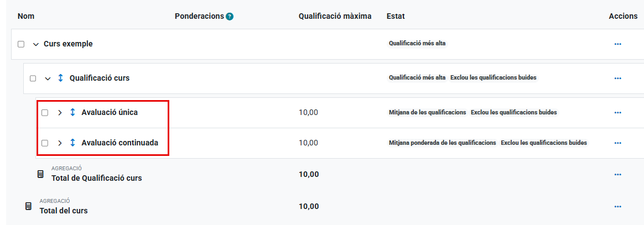Tick the Avaluació continuada checkbox
Screen dimensions: 644x225
coord(45,143)
